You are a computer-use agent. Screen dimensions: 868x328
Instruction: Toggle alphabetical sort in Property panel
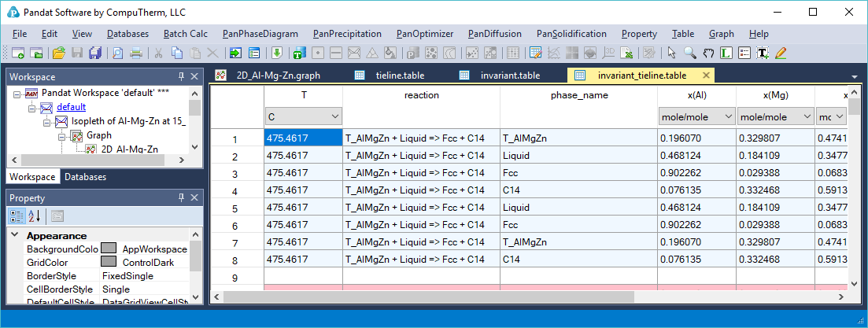[x=35, y=216]
